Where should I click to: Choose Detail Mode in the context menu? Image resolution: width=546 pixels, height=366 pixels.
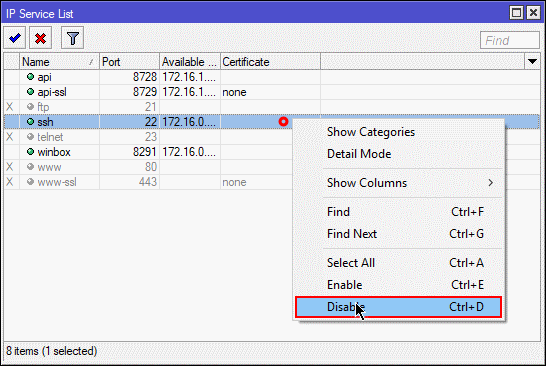pyautogui.click(x=359, y=154)
